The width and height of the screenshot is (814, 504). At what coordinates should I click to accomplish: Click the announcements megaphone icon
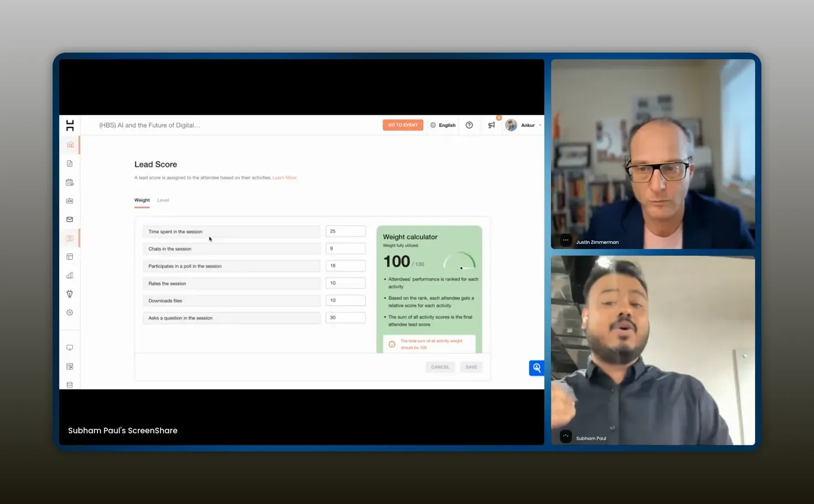(x=491, y=125)
